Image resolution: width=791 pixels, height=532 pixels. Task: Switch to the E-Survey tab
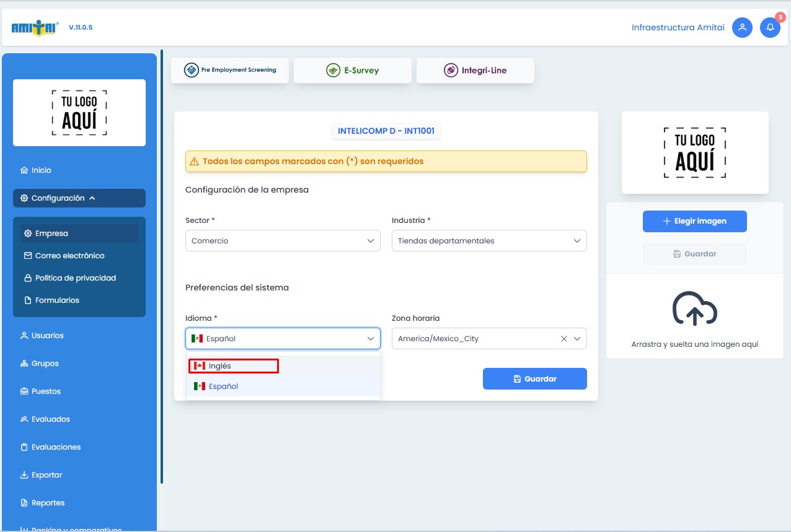click(x=352, y=71)
